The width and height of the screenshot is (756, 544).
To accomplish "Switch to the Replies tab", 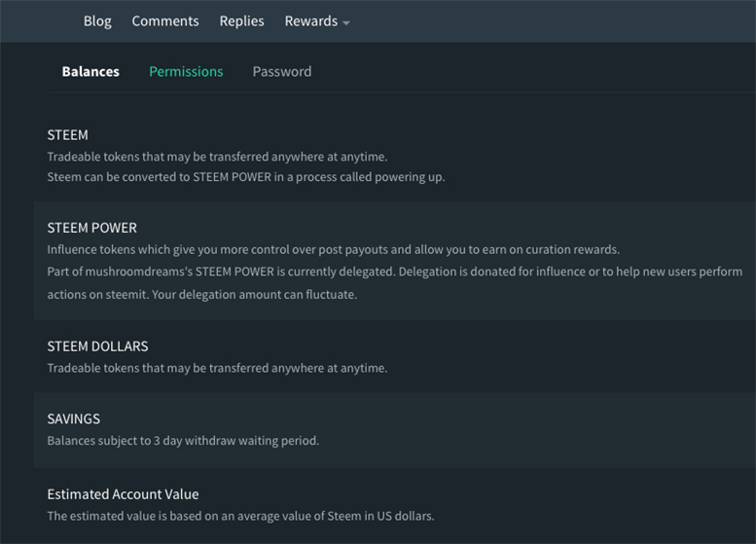I will pyautogui.click(x=241, y=21).
